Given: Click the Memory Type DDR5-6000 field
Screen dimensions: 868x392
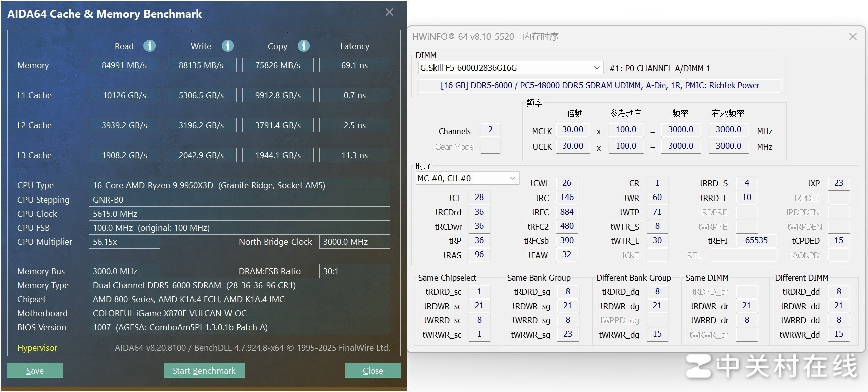Looking at the screenshot, I should coord(239,285).
